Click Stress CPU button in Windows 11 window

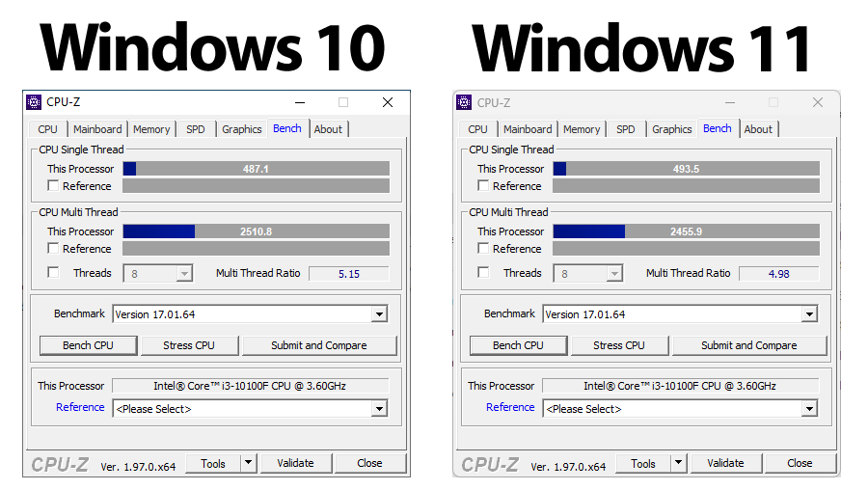tap(619, 345)
